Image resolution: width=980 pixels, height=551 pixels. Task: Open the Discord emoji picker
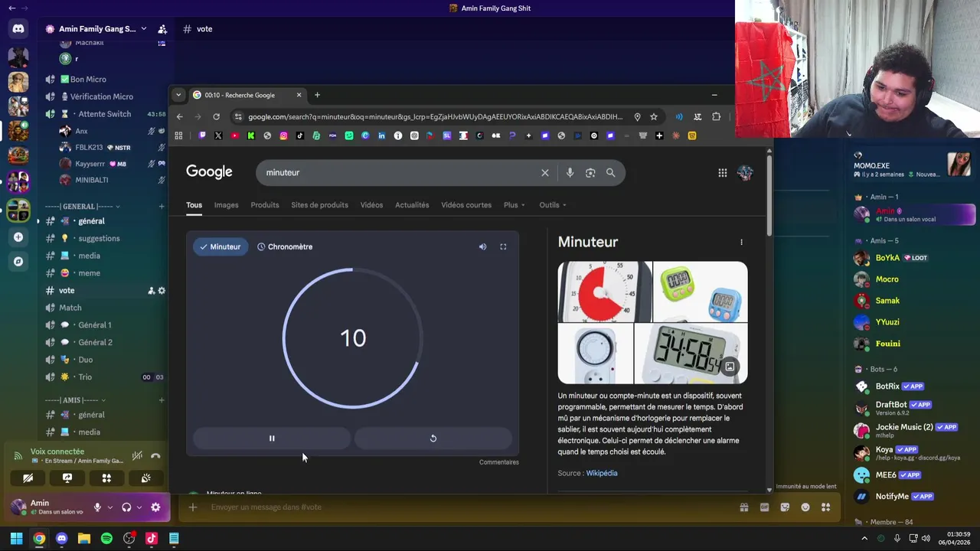point(805,507)
